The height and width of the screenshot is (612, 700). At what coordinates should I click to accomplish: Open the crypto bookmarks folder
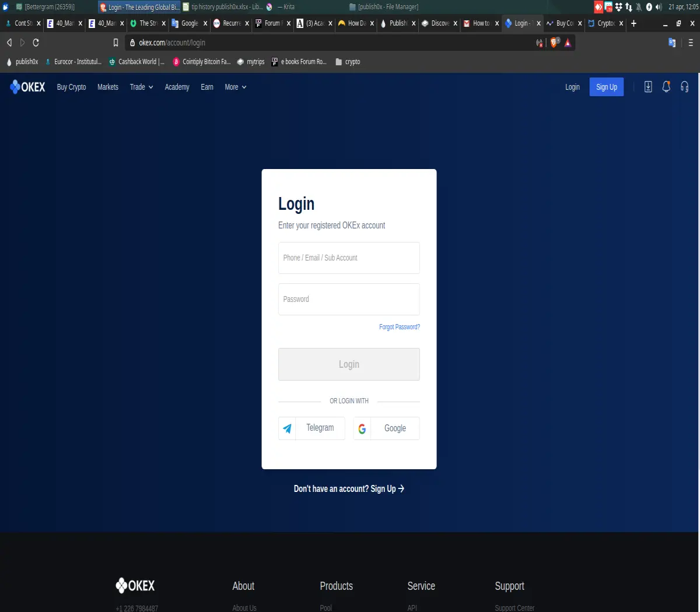(x=348, y=62)
